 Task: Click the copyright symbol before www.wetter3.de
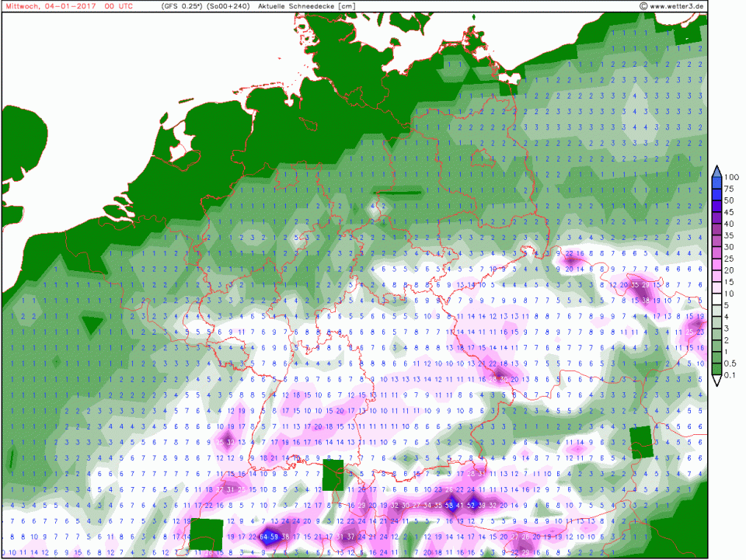(x=643, y=6)
